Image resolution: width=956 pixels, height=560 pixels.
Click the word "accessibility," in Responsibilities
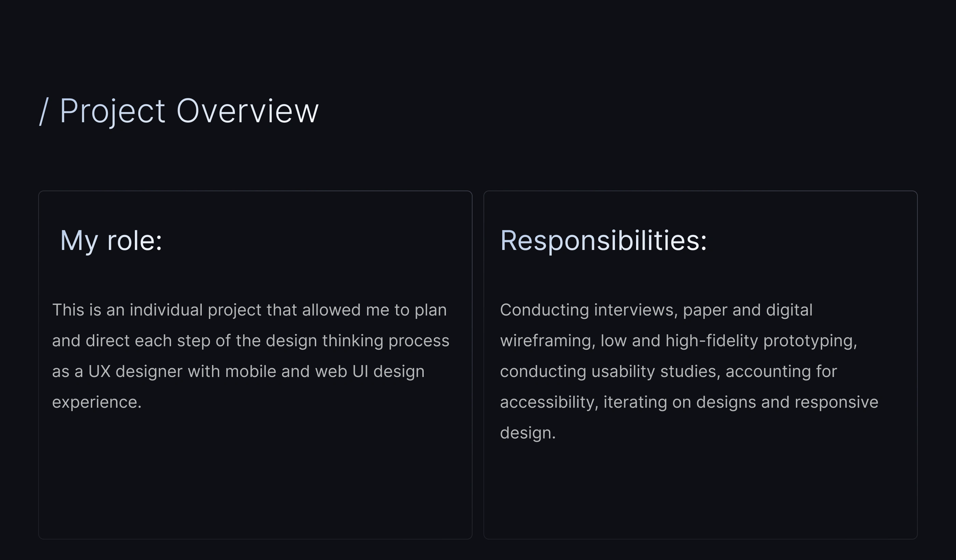(x=549, y=402)
